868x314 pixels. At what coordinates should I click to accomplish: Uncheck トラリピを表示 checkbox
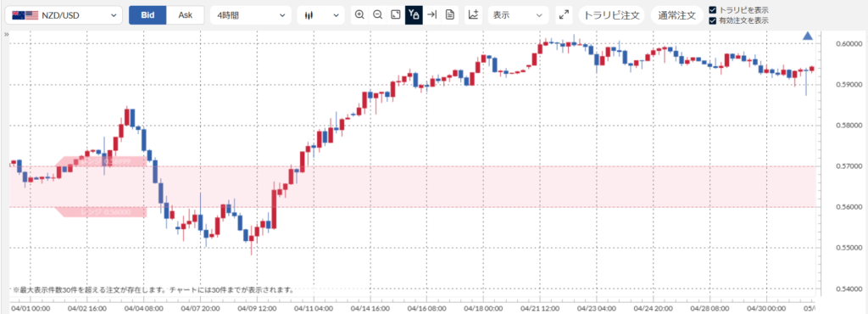coord(712,10)
